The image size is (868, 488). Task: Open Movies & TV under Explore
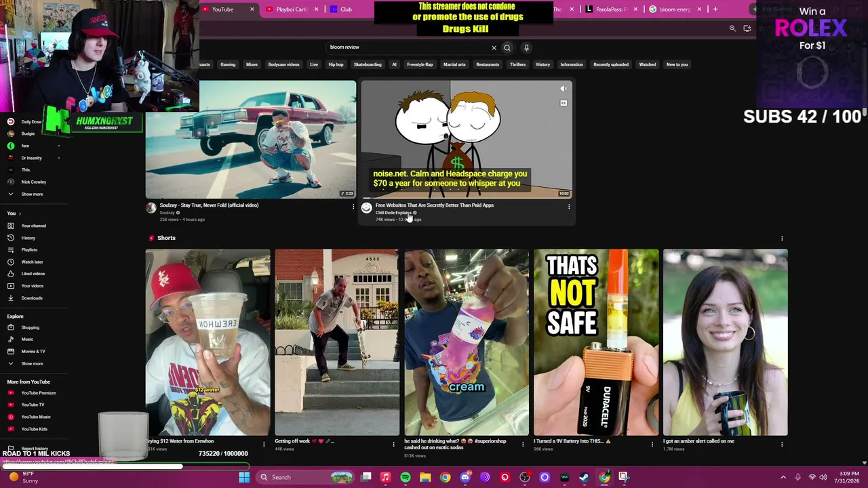pyautogui.click(x=33, y=351)
